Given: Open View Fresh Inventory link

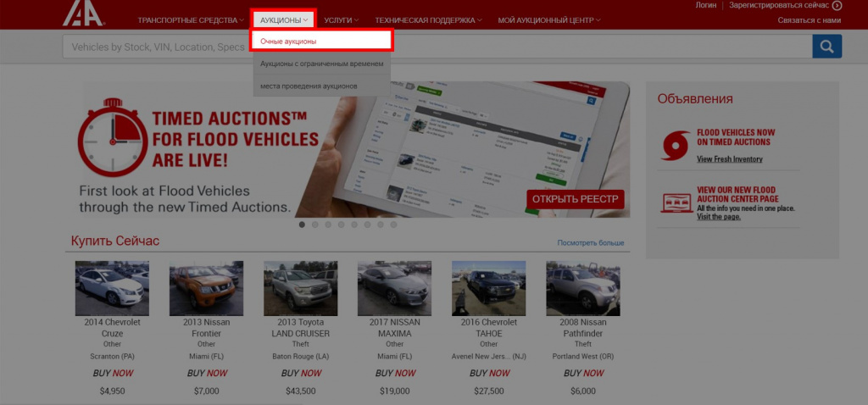Looking at the screenshot, I should click(x=730, y=159).
